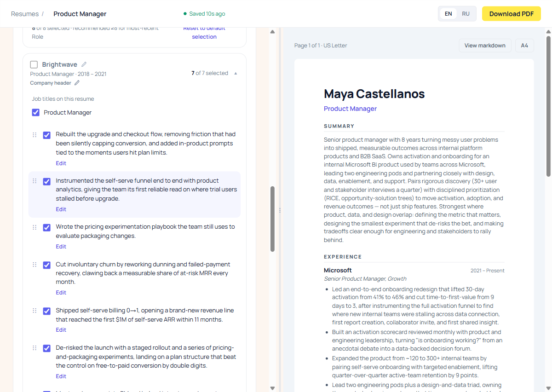Uncheck the shipped self-serve billing bullet
The width and height of the screenshot is (552, 392).
coord(46,311)
